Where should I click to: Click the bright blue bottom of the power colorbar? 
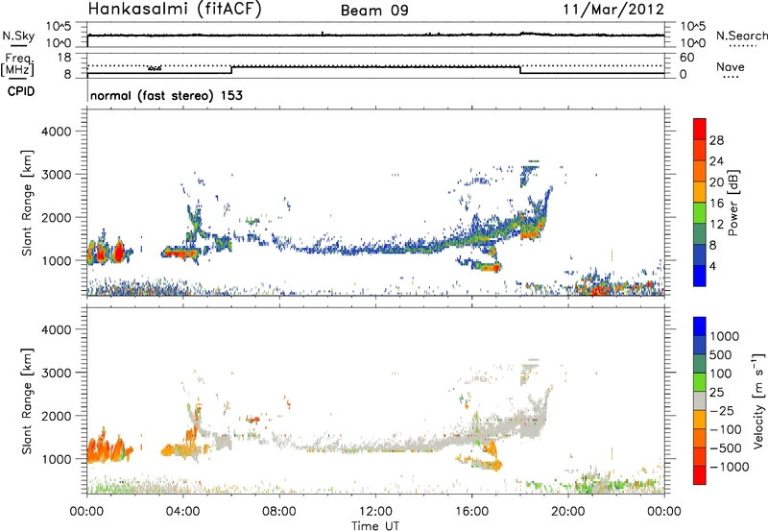pos(700,276)
